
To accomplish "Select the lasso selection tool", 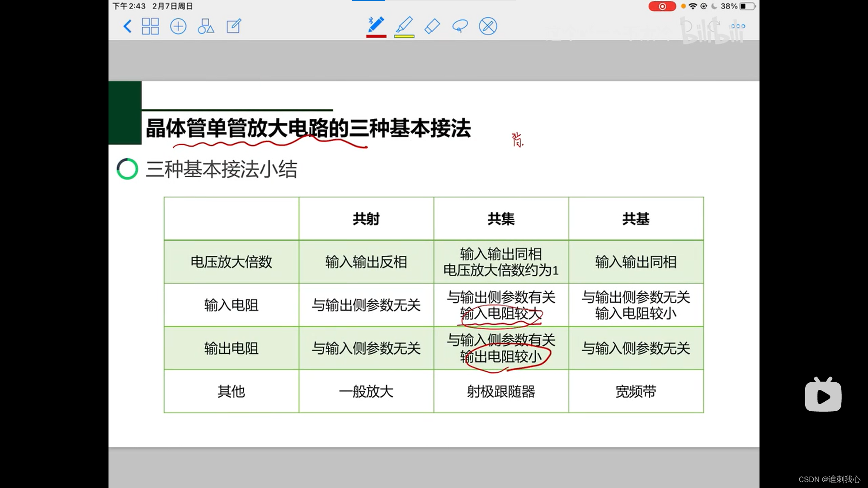I will point(460,26).
